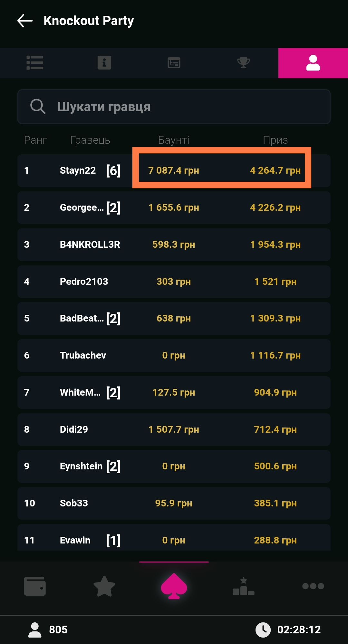Select player Stayn22 row
This screenshot has width=348, height=644.
pyautogui.click(x=78, y=170)
